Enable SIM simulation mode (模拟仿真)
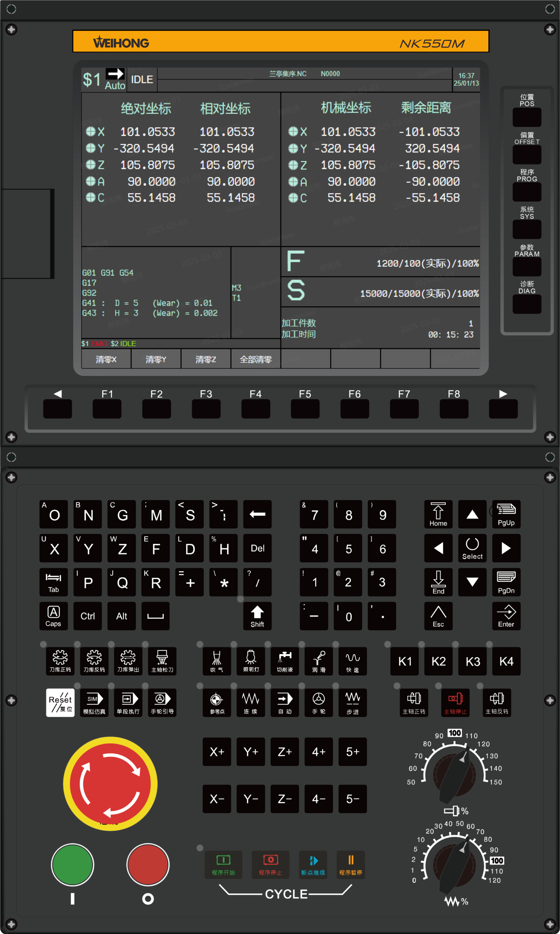Viewport: 560px width, 934px height. point(94,703)
